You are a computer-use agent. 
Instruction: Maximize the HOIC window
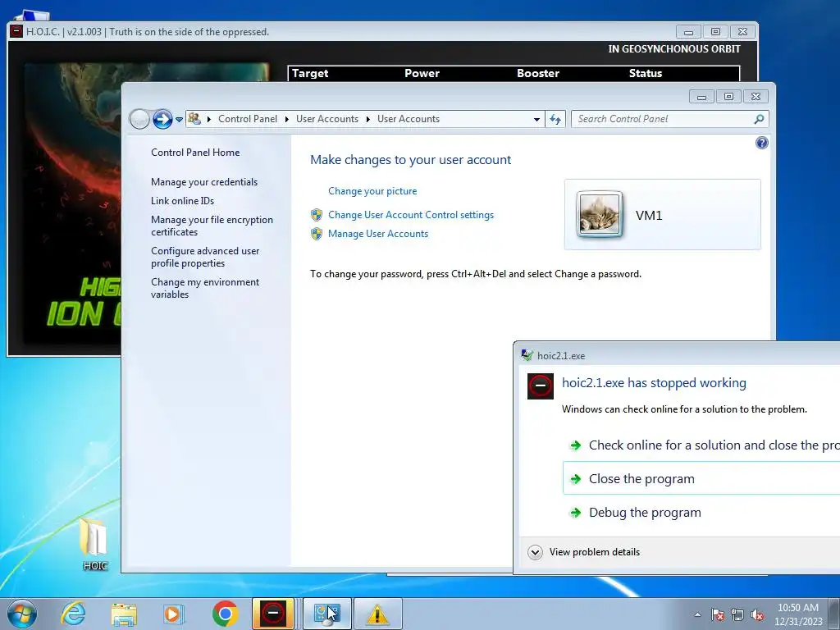(715, 32)
